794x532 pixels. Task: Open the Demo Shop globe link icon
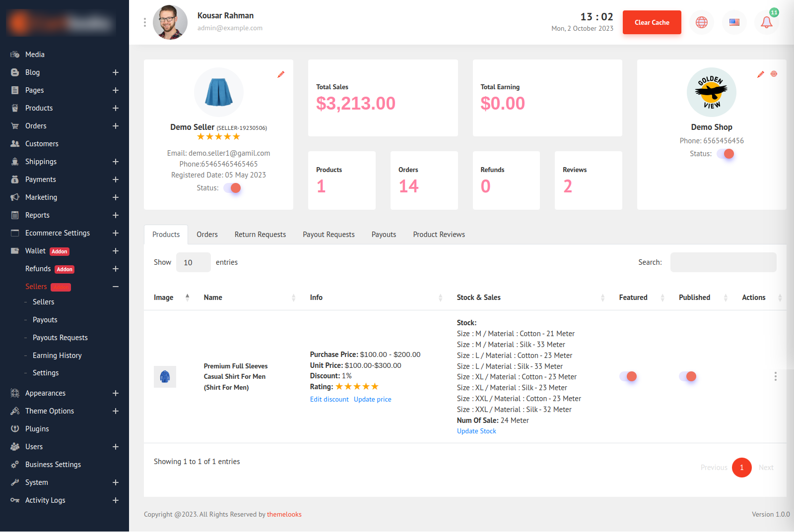(774, 74)
